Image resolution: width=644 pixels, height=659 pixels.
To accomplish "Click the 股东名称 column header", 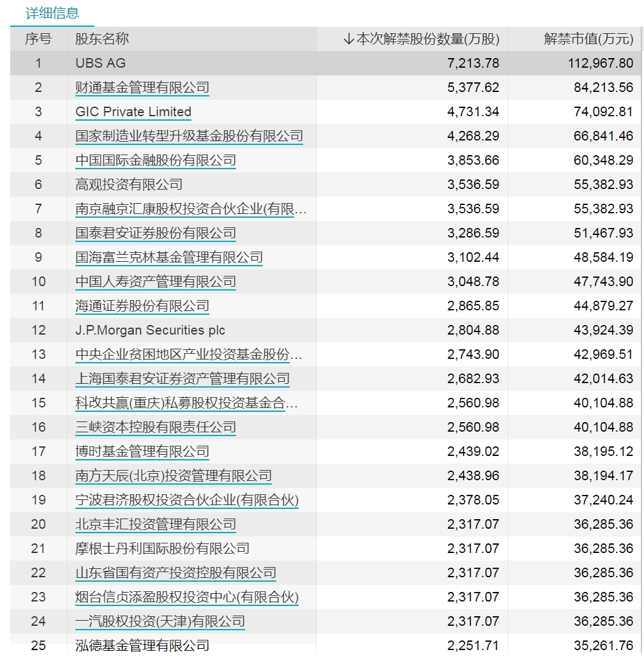I will (102, 39).
